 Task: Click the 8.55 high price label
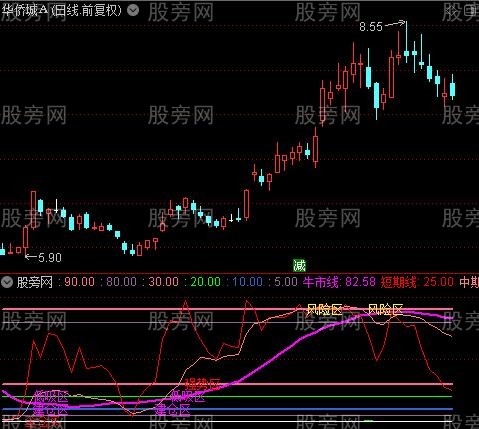click(x=371, y=27)
